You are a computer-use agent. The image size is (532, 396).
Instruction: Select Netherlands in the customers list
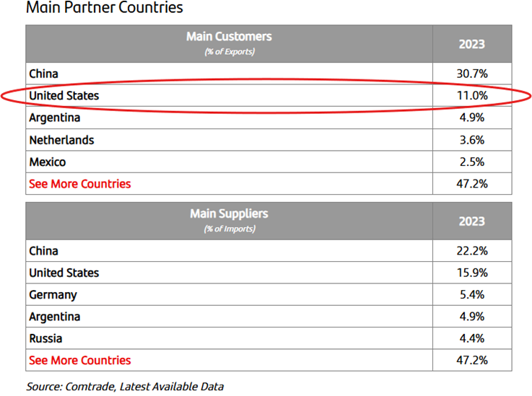pos(61,140)
